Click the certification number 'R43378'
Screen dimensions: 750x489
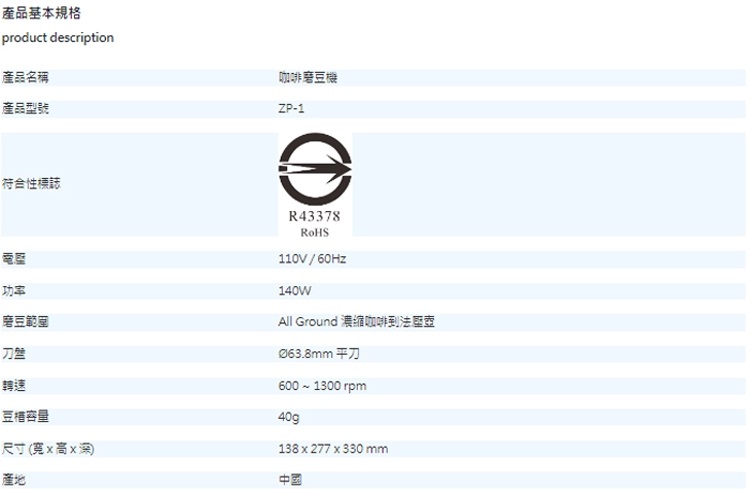(314, 217)
